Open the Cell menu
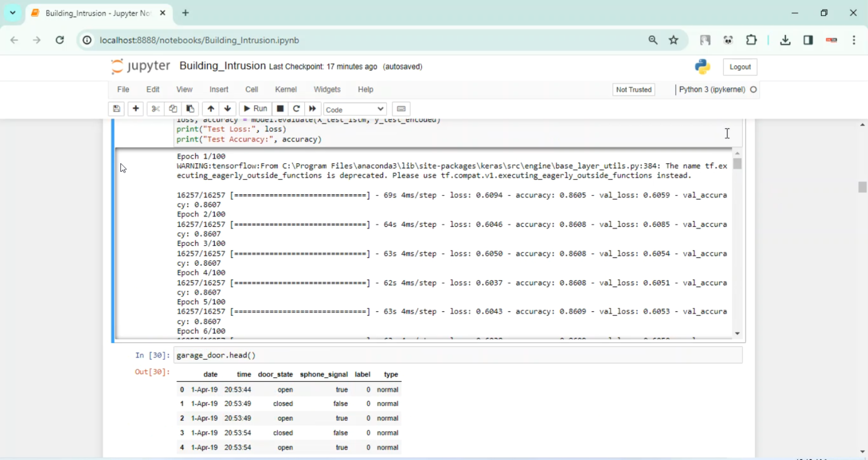This screenshot has height=460, width=868. point(252,90)
